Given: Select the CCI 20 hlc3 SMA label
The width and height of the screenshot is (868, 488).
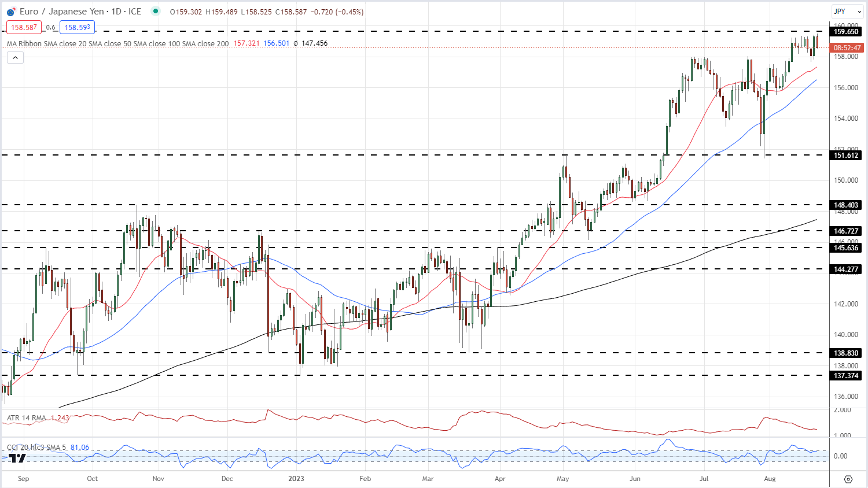Looking at the screenshot, I should pos(35,448).
